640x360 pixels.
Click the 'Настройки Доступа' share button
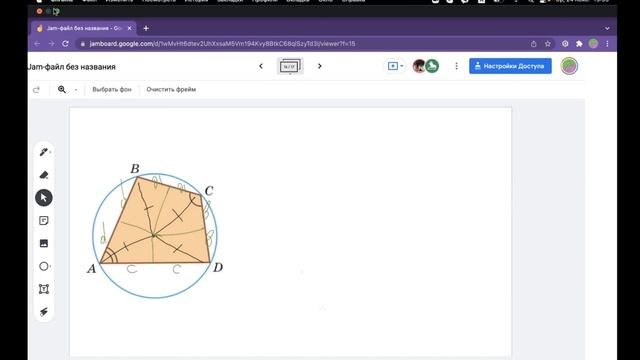[x=510, y=66]
